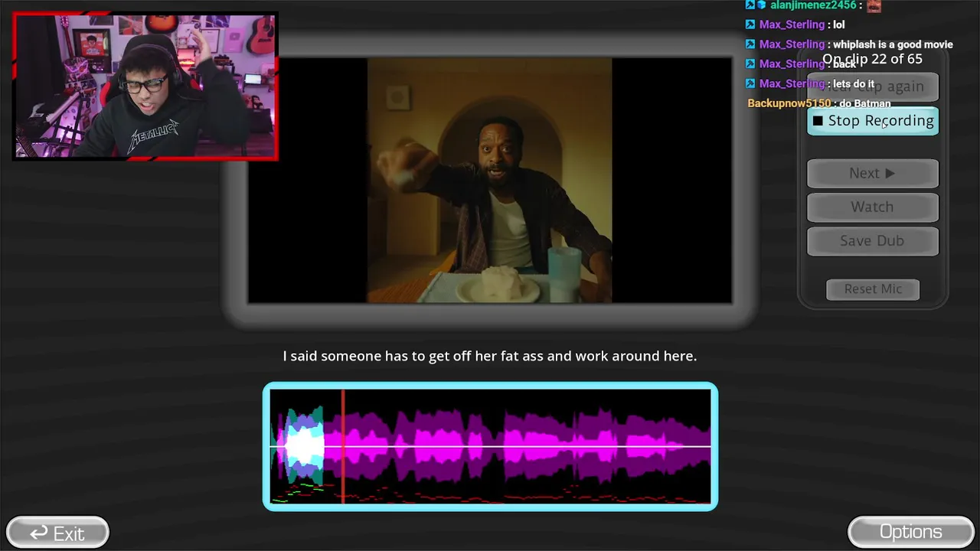The height and width of the screenshot is (551, 980).
Task: Click the Hear clip again button
Action: 873,86
